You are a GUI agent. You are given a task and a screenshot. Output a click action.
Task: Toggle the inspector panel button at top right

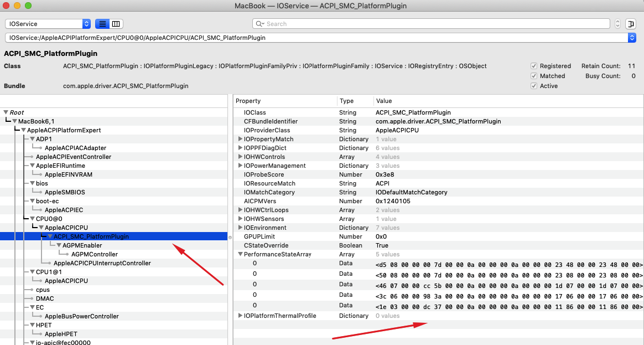[631, 24]
